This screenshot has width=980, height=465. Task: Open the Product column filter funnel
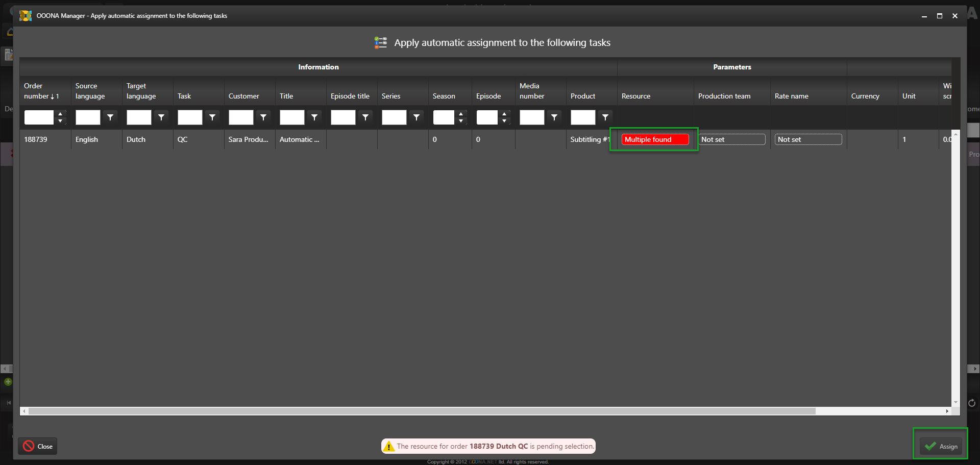[605, 117]
